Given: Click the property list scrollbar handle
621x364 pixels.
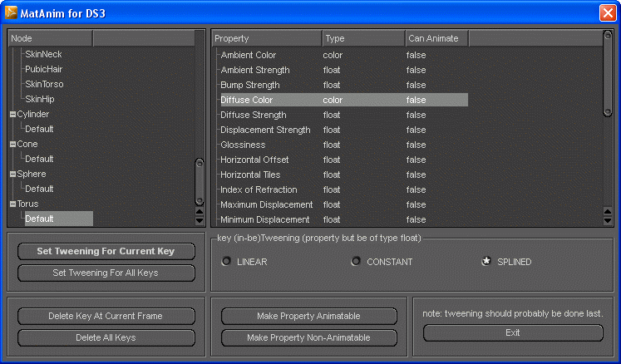Looking at the screenshot, I should pyautogui.click(x=608, y=74).
